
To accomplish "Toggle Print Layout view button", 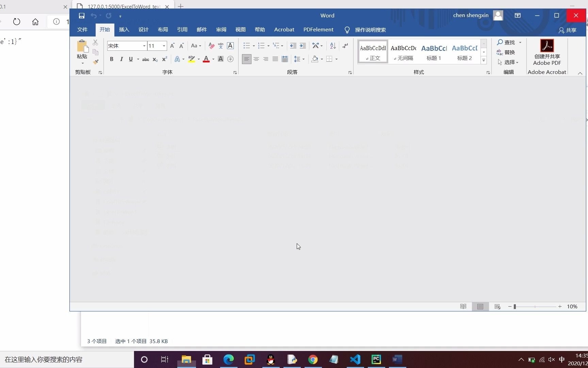I will [480, 307].
